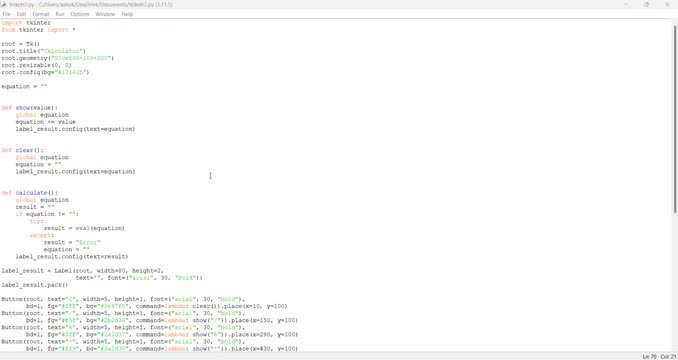Minimize the IDLE editor window

tap(626, 4)
